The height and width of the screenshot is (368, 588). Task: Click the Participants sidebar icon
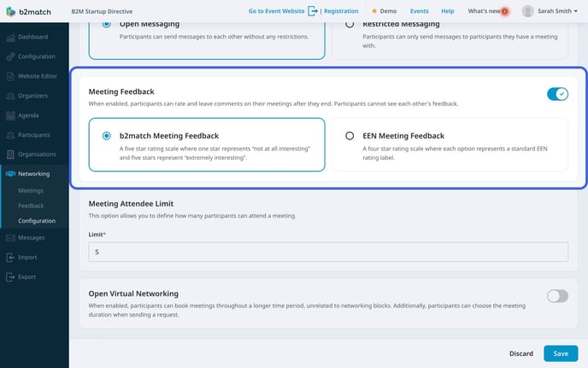[x=10, y=135]
